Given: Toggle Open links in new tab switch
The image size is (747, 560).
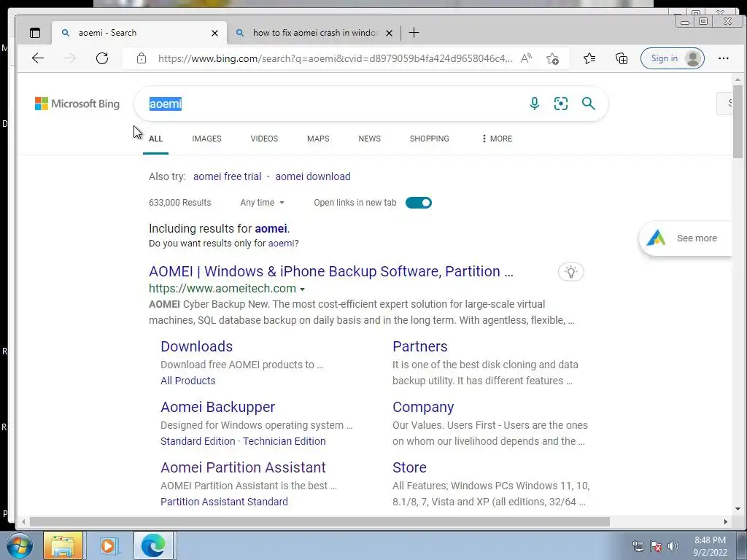Looking at the screenshot, I should (418, 203).
